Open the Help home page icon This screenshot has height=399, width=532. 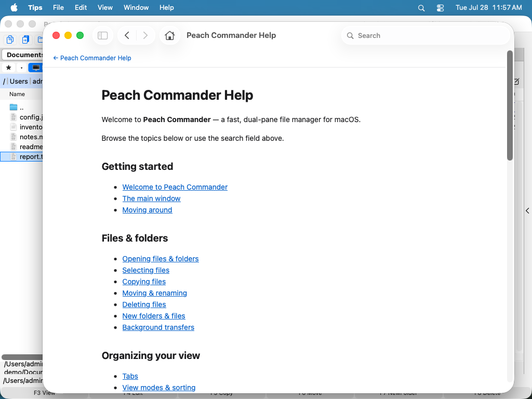170,35
